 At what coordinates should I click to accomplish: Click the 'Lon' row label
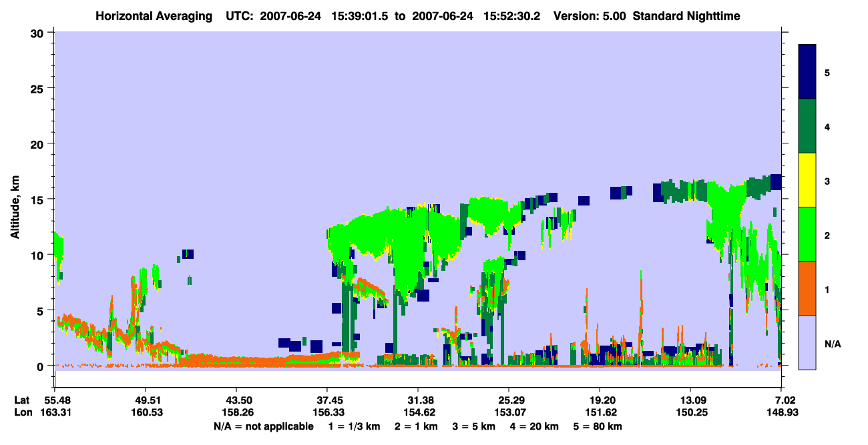23,412
